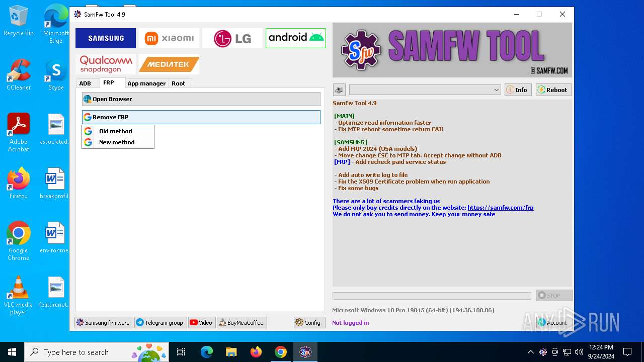Open the notification center icon

click(627, 352)
